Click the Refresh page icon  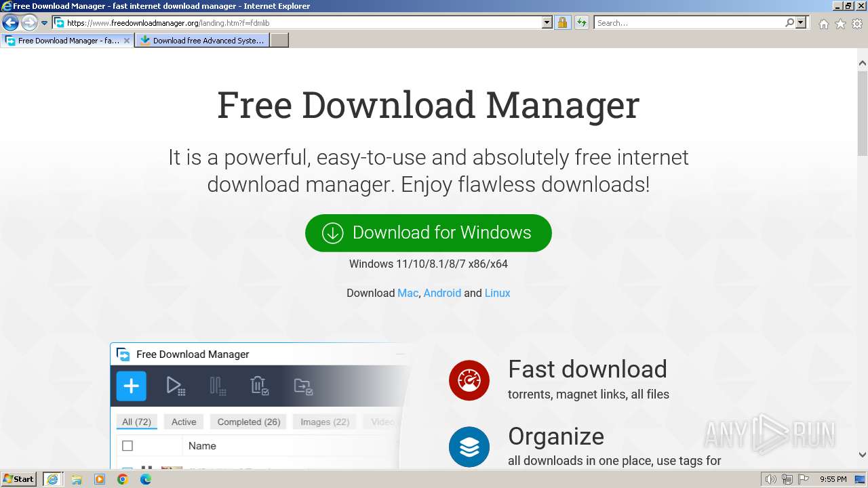click(581, 22)
